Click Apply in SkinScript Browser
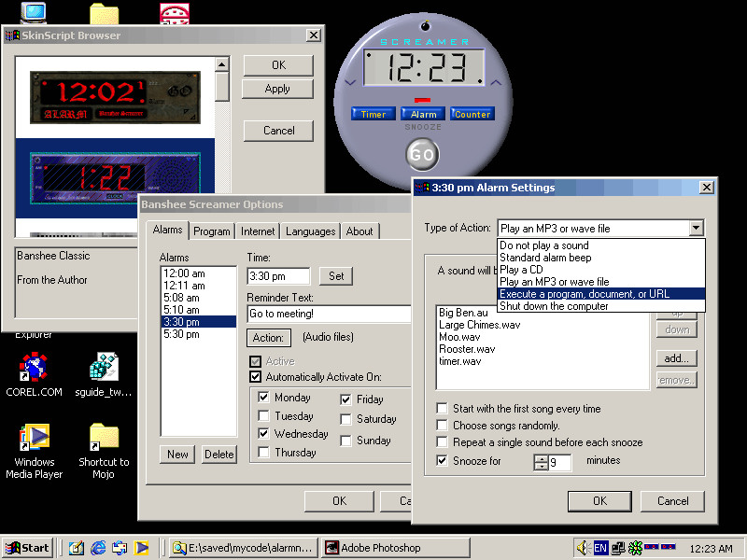Image resolution: width=747 pixels, height=560 pixels. [x=277, y=89]
